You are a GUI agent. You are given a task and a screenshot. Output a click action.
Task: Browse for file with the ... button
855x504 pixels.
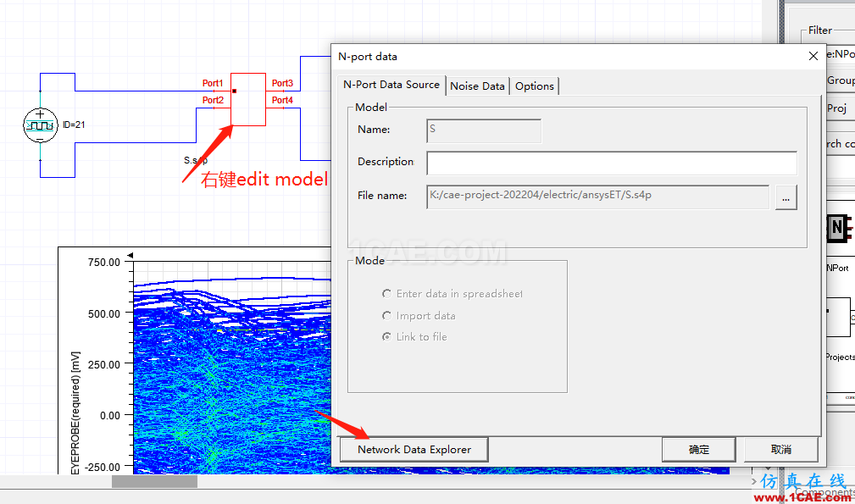pos(786,197)
